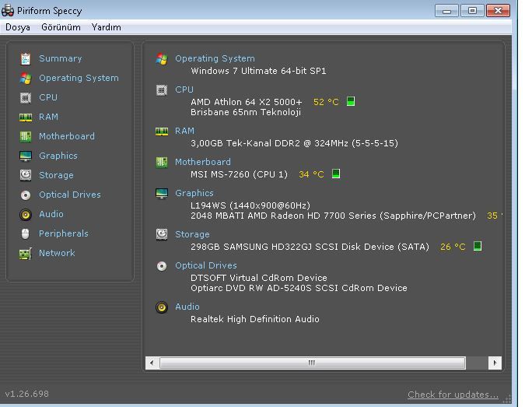532x407 pixels.
Task: Select Optical Drives in the sidebar
Action: [x=70, y=195]
